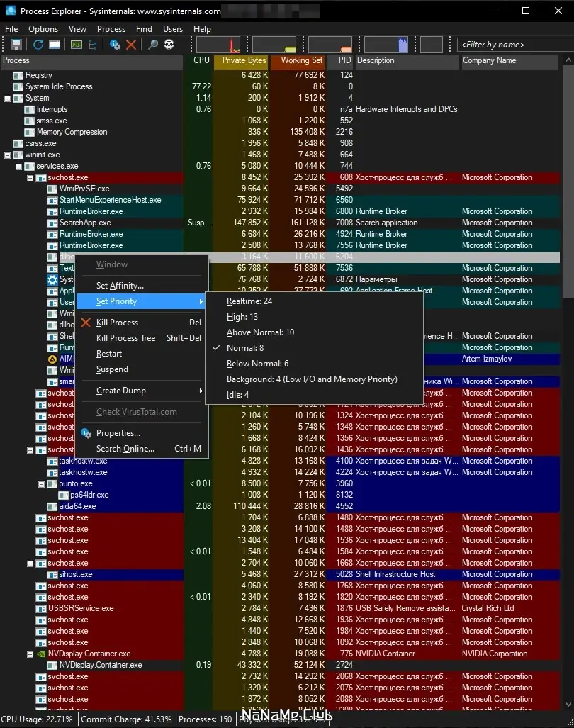Click the gear icon of the Параметры process
Screen dimensions: 574x728
click(52, 279)
